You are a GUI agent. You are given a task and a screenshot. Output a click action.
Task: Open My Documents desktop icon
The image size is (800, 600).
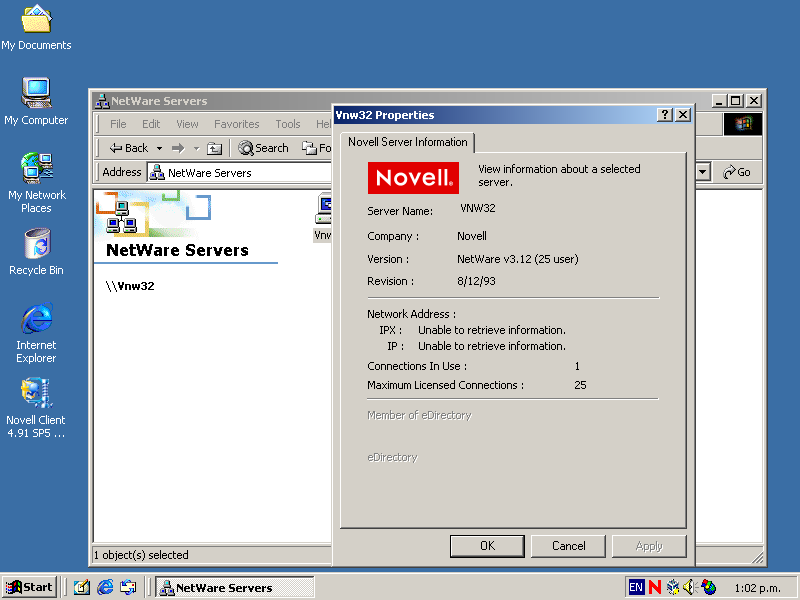36,28
